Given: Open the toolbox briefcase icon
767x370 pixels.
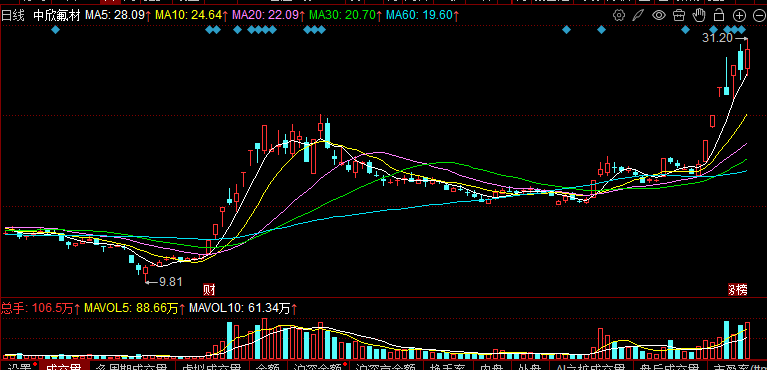Looking at the screenshot, I should click(x=678, y=15).
